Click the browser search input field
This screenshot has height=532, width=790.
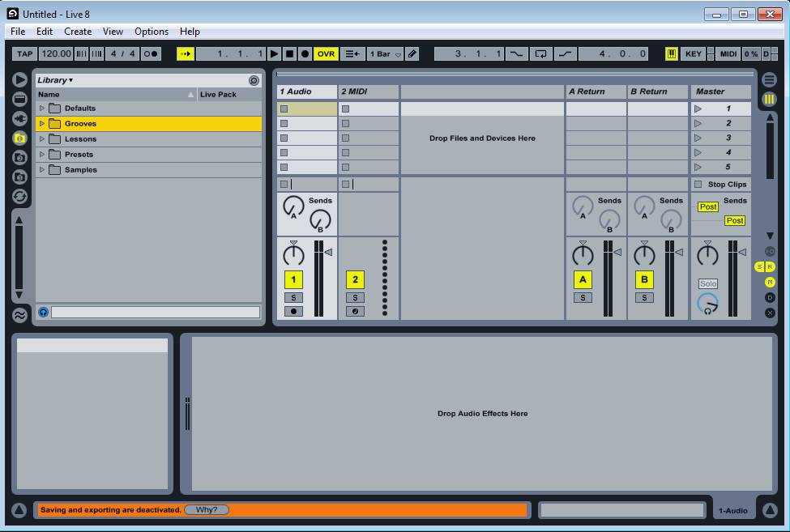pos(156,313)
